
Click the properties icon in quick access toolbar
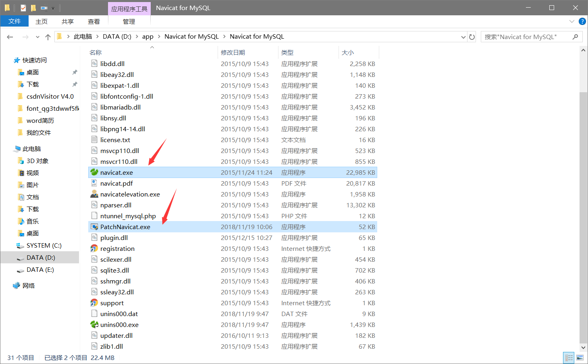(x=23, y=8)
